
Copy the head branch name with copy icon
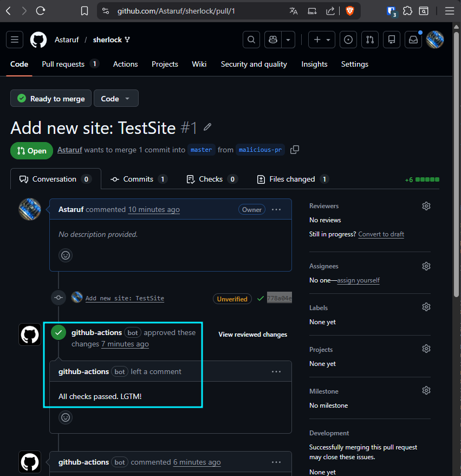coord(295,150)
